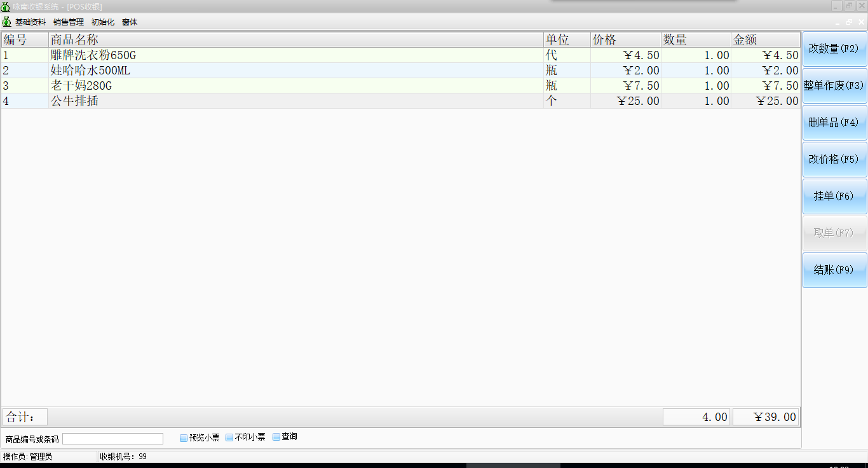Image resolution: width=868 pixels, height=468 pixels.
Task: Close the inner POS收银 child window
Action: pyautogui.click(x=861, y=22)
